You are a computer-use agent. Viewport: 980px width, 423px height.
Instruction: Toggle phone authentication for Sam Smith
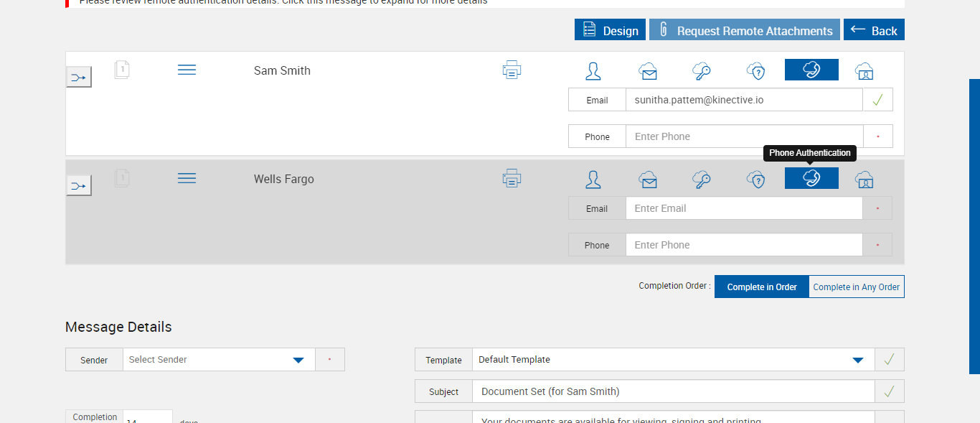tap(811, 70)
